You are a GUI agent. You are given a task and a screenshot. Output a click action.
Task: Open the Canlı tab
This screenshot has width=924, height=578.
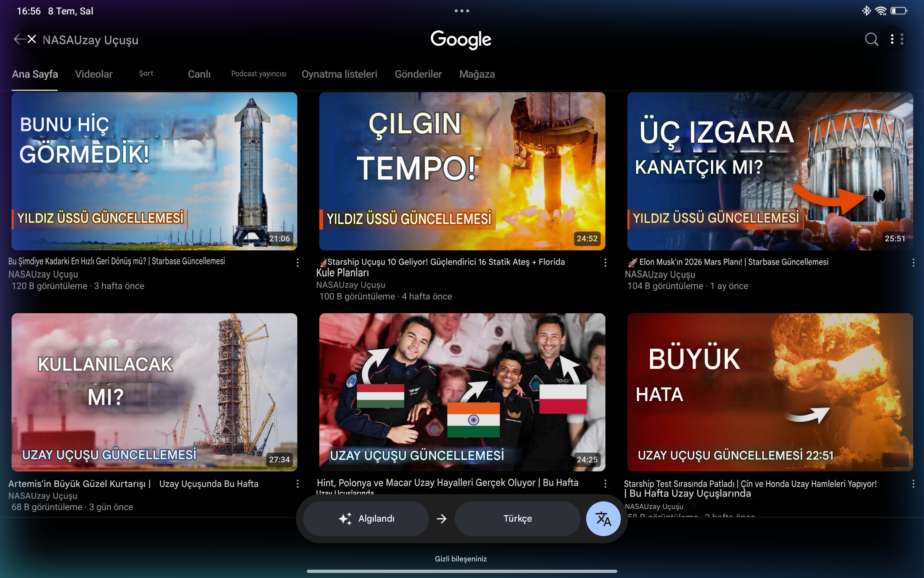pos(199,74)
